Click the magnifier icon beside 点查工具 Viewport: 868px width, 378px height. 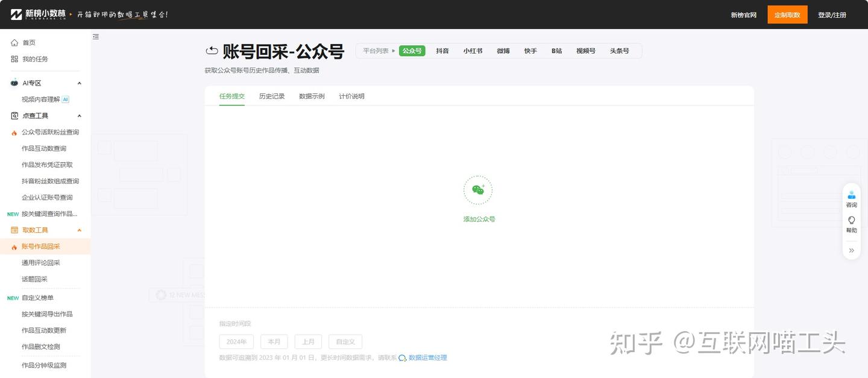[14, 116]
